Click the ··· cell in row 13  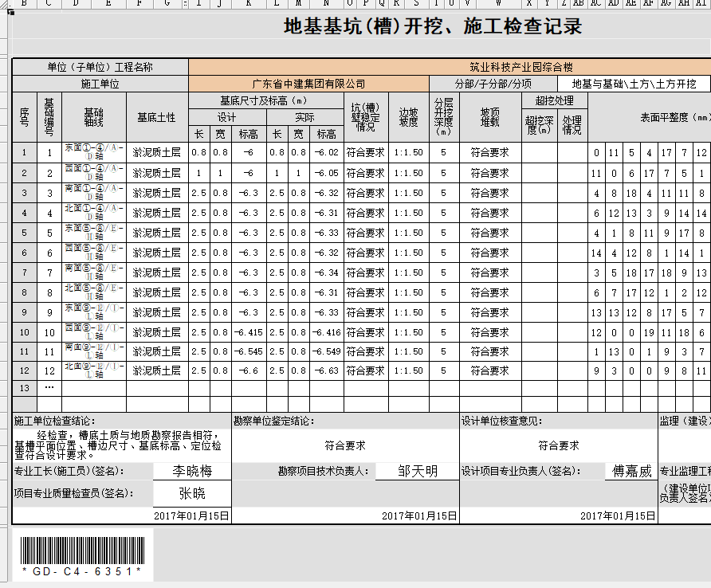(x=49, y=388)
